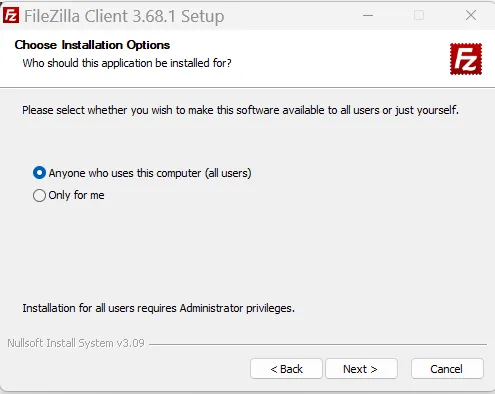Click the 'Please select whether you wish' instruction text
The height and width of the screenshot is (394, 495).
[240, 110]
